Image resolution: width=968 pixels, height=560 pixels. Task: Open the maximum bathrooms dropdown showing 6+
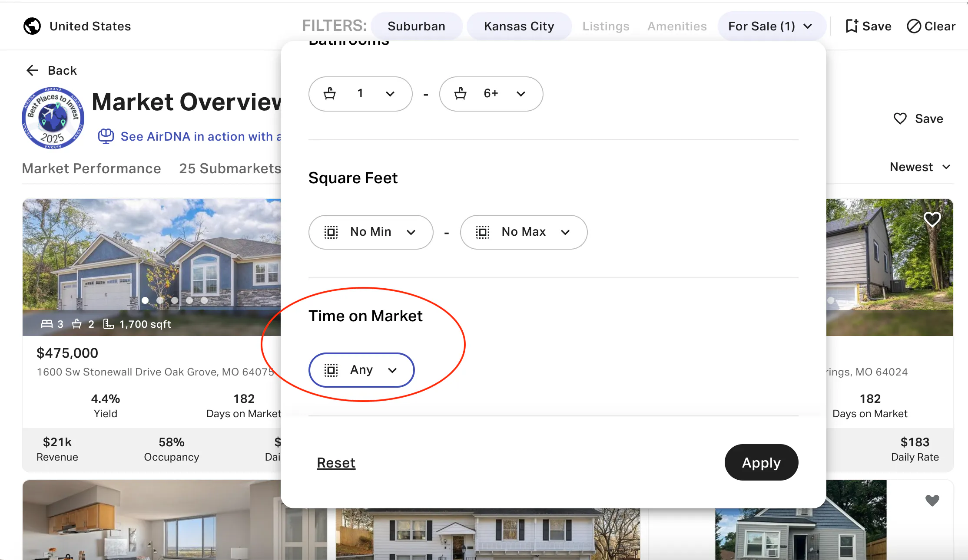pos(491,94)
